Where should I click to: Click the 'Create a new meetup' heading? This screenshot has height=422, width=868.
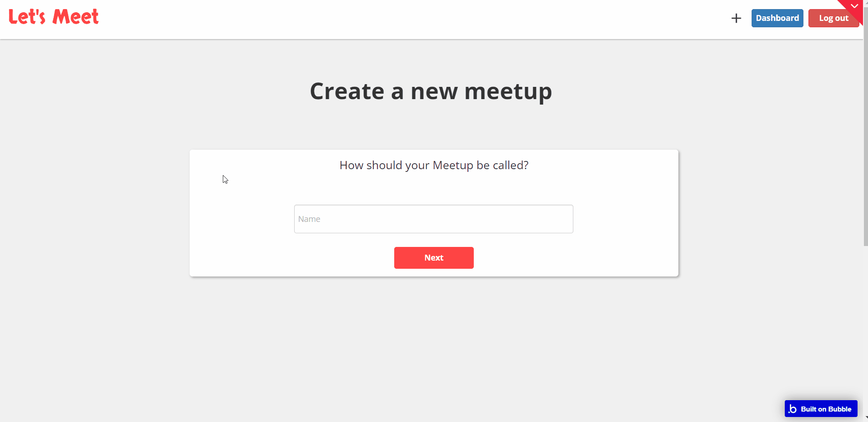click(x=431, y=91)
